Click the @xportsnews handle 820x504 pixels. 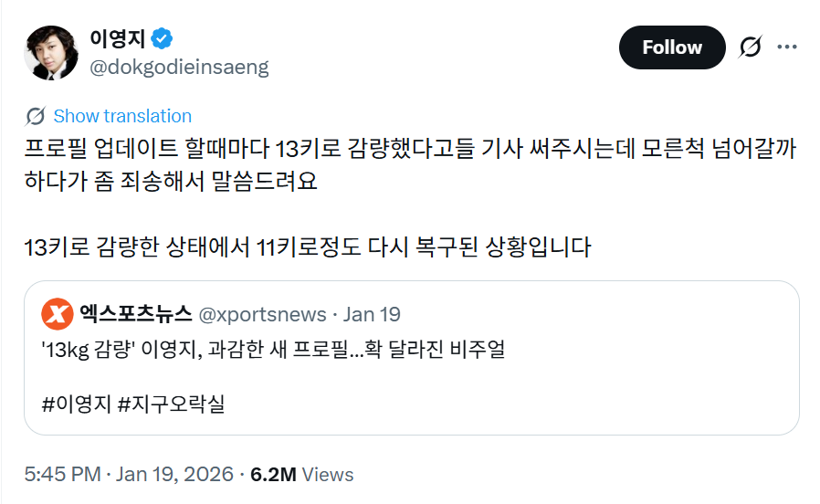click(262, 314)
